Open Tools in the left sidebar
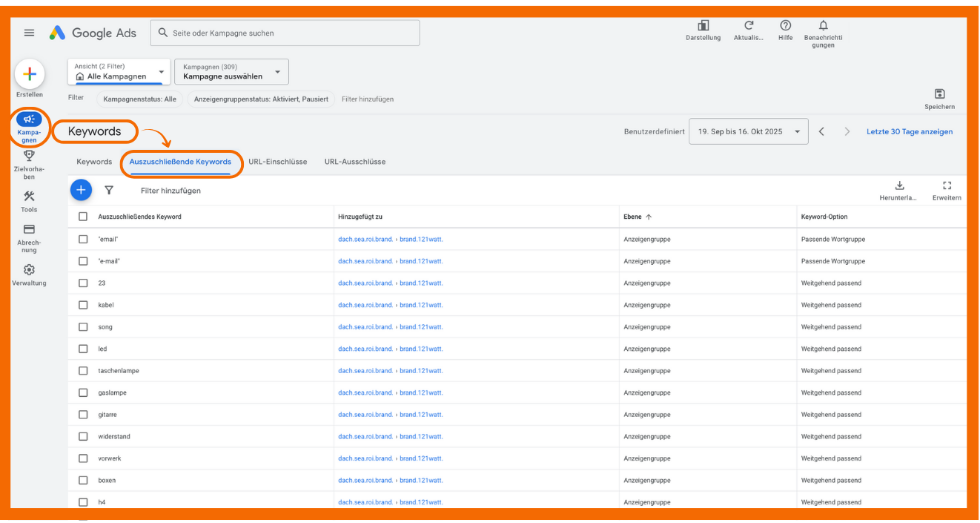The height and width of the screenshot is (523, 980). pos(29,197)
